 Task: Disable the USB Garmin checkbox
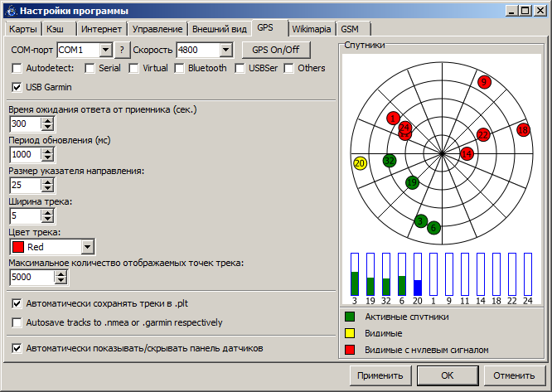point(17,86)
